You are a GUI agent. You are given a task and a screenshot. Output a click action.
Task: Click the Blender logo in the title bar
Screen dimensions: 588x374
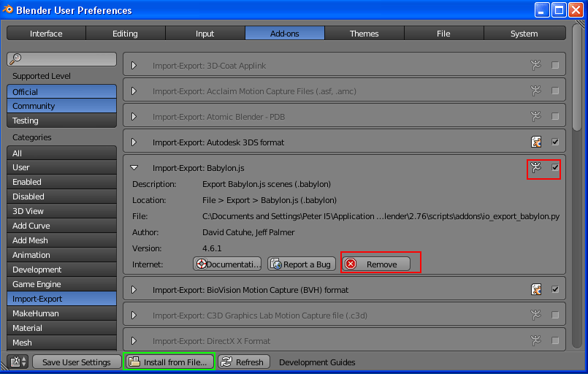[x=7, y=9]
